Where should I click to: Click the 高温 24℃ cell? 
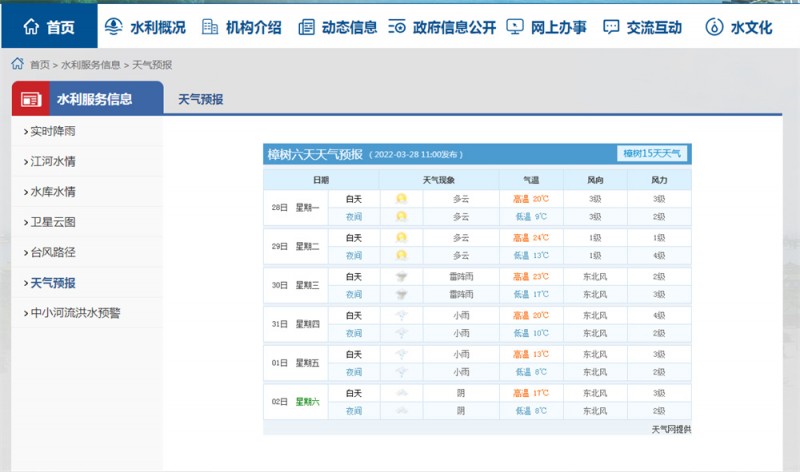[531, 238]
